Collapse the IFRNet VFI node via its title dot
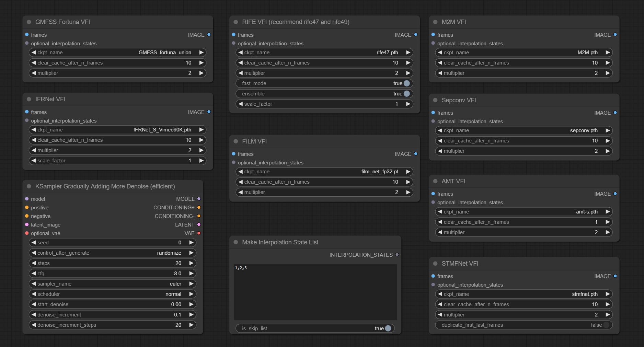This screenshot has width=644, height=347. [x=29, y=99]
